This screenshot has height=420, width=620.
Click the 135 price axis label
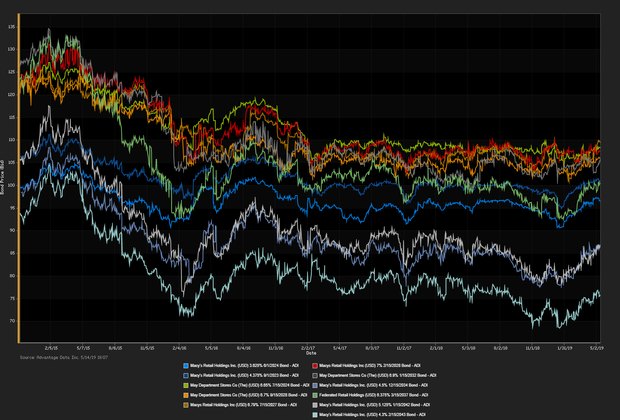(11, 27)
